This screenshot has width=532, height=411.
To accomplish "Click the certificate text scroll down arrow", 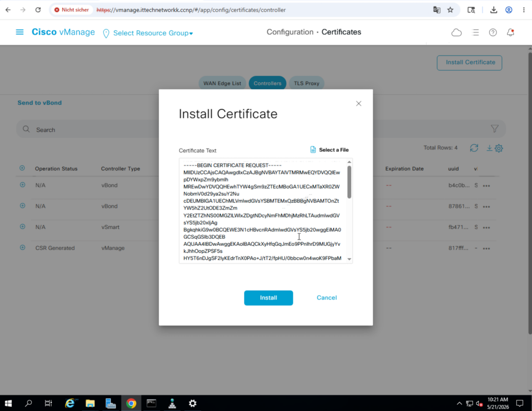I will 349,259.
